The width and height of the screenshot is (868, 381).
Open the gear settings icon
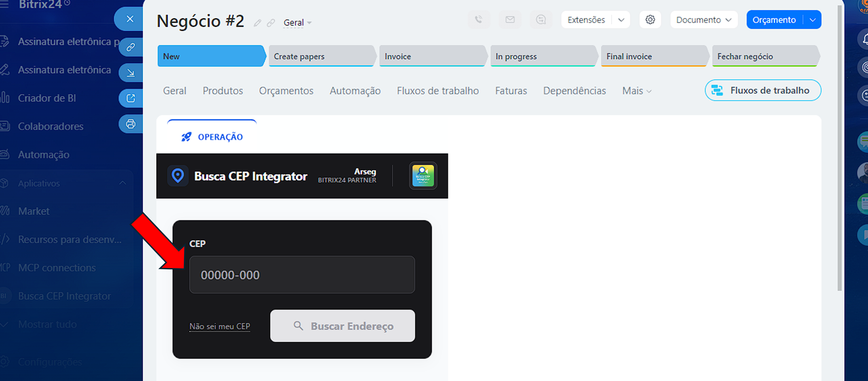(x=650, y=20)
